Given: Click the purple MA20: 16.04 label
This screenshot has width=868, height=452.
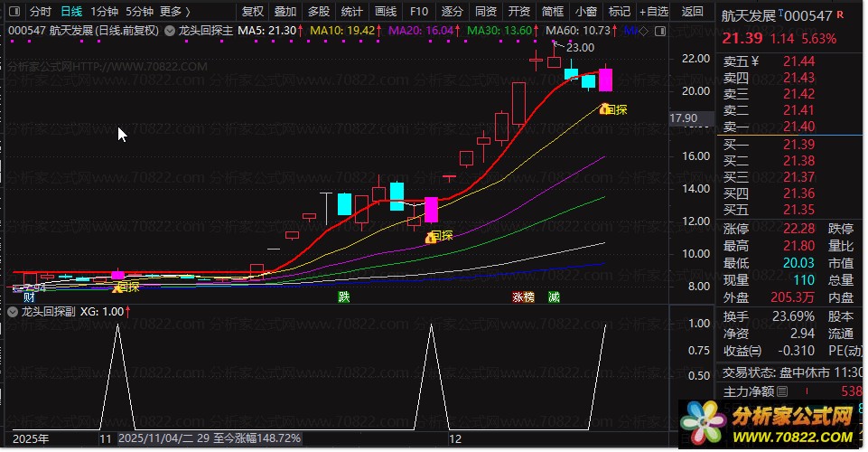Looking at the screenshot, I should pyautogui.click(x=421, y=31).
